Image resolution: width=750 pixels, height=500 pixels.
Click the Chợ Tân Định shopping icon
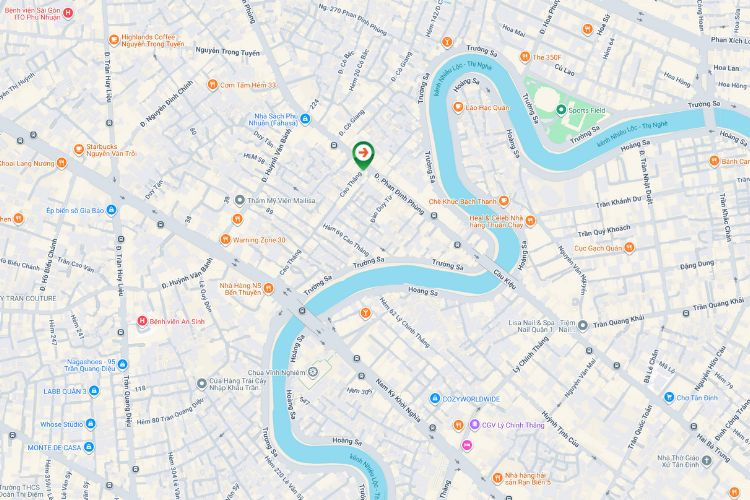tap(669, 397)
